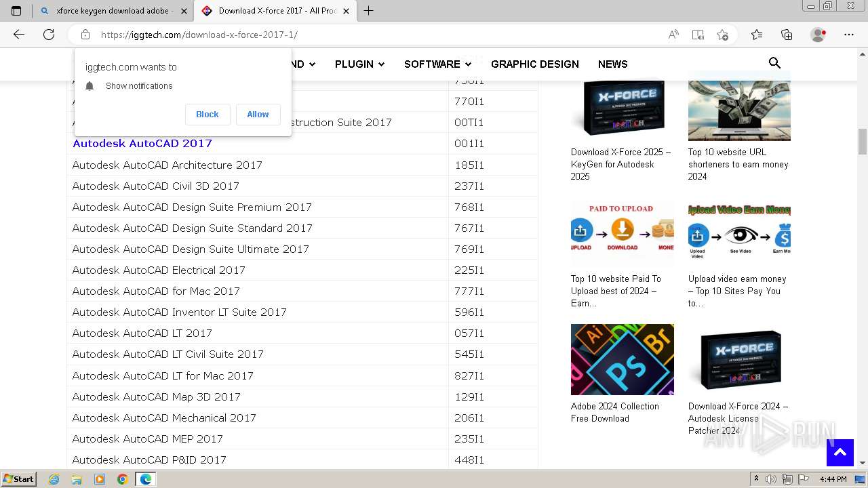Open network status tray icon
Screen dimensions: 868x488
789,479
